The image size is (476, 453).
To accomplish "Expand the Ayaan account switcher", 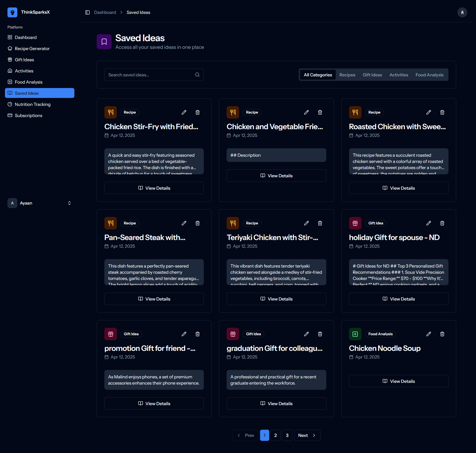I will [69, 203].
